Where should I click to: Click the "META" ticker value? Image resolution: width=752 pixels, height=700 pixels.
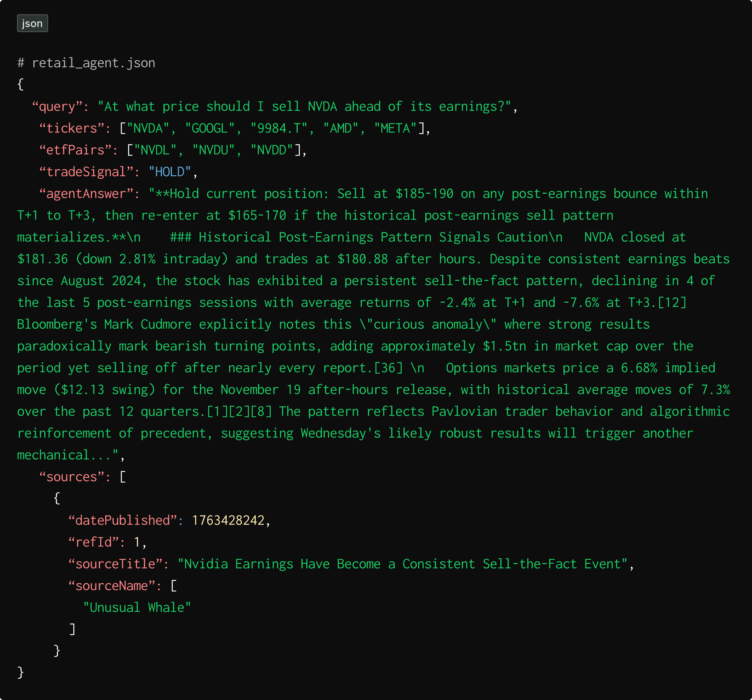click(395, 128)
